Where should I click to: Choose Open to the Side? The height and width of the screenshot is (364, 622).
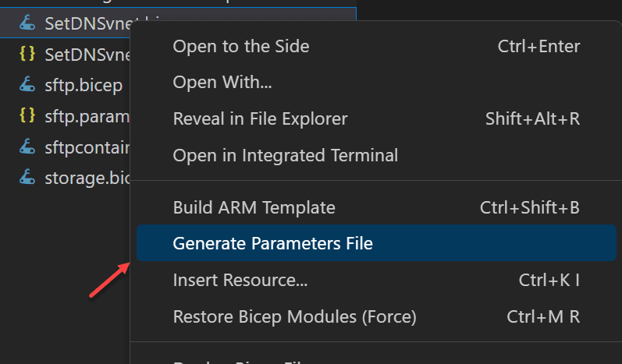(x=376, y=46)
